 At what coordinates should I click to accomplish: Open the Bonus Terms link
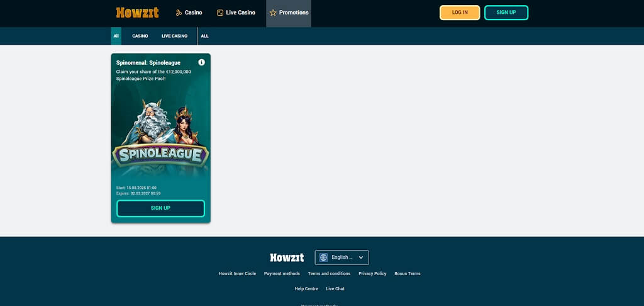click(x=408, y=274)
